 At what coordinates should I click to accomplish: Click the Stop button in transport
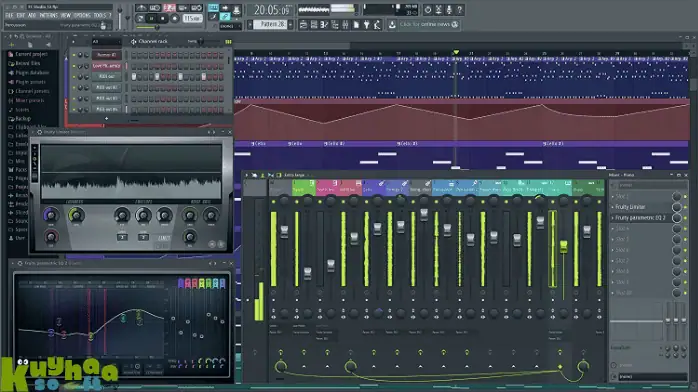coord(162,19)
